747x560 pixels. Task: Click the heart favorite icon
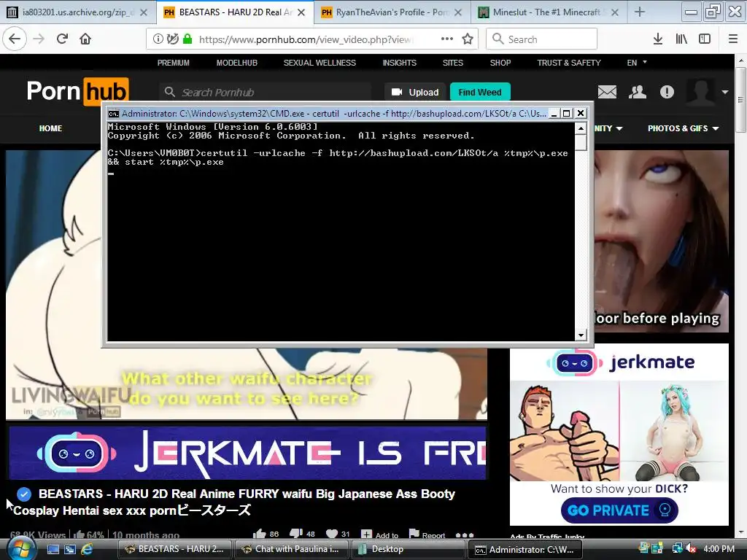point(332,534)
